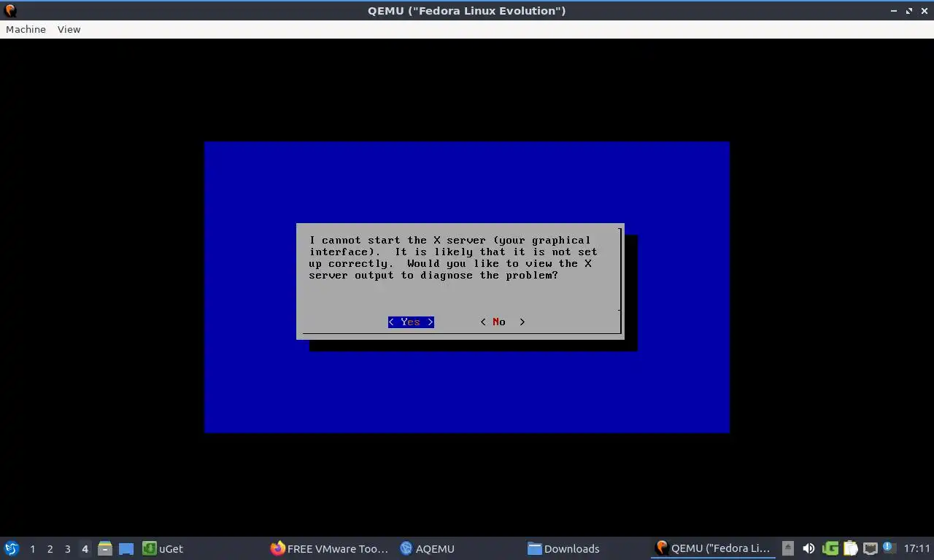Viewport: 934px width, 560px height.
Task: Choose No in the X server dialog
Action: (502, 322)
